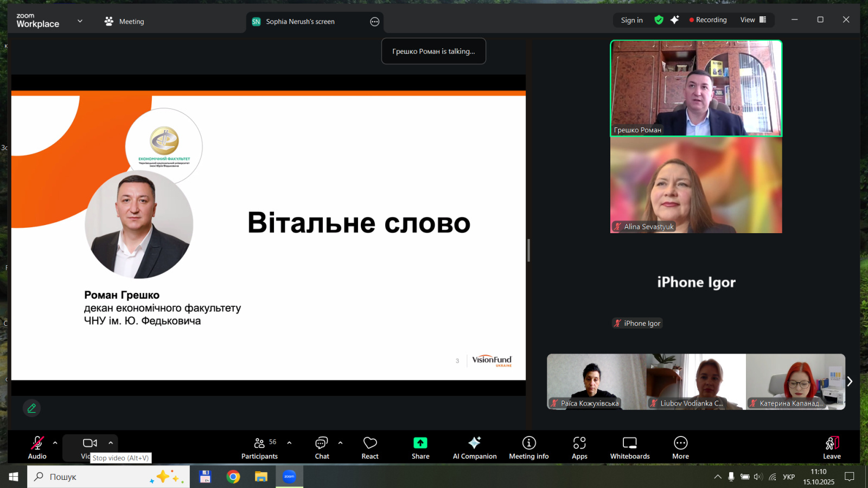Open the Apps panel

tap(579, 447)
